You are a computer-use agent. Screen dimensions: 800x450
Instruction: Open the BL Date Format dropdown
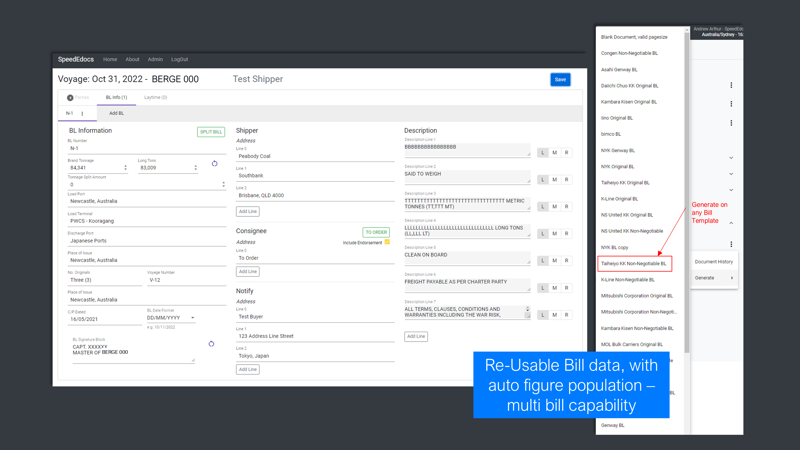tap(171, 318)
